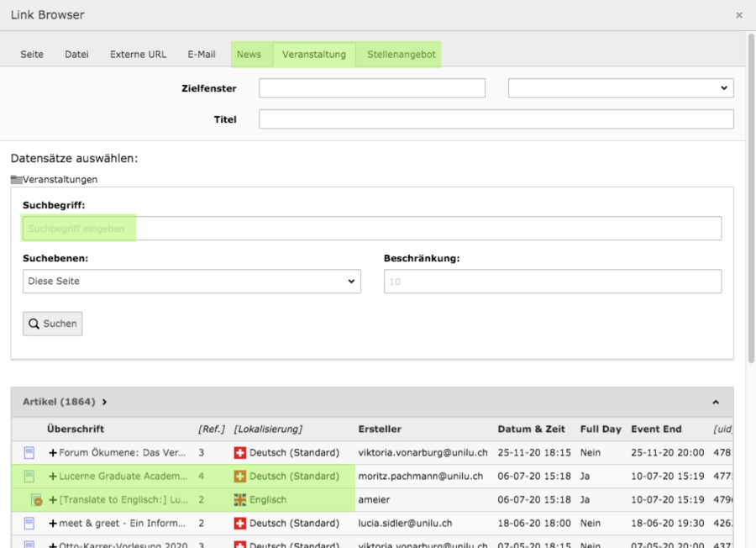
Task: Click plus icon before Otto-Karrer-Vorlesung
Action: point(53,545)
